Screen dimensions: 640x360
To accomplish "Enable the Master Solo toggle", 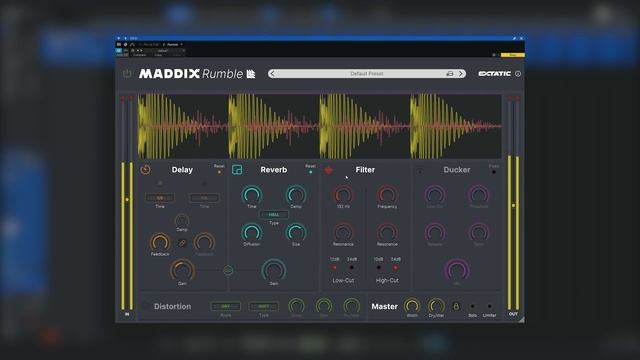I will point(472,306).
